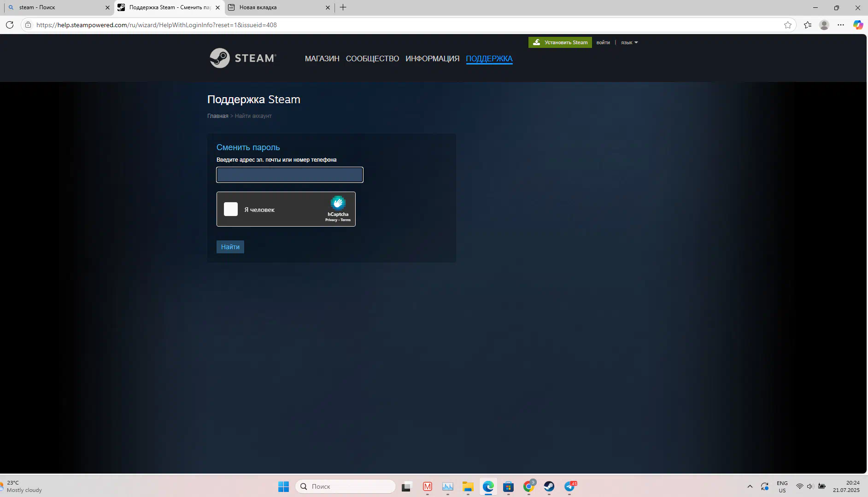Click the Установить Steam button
The width and height of the screenshot is (868, 497).
coord(560,42)
